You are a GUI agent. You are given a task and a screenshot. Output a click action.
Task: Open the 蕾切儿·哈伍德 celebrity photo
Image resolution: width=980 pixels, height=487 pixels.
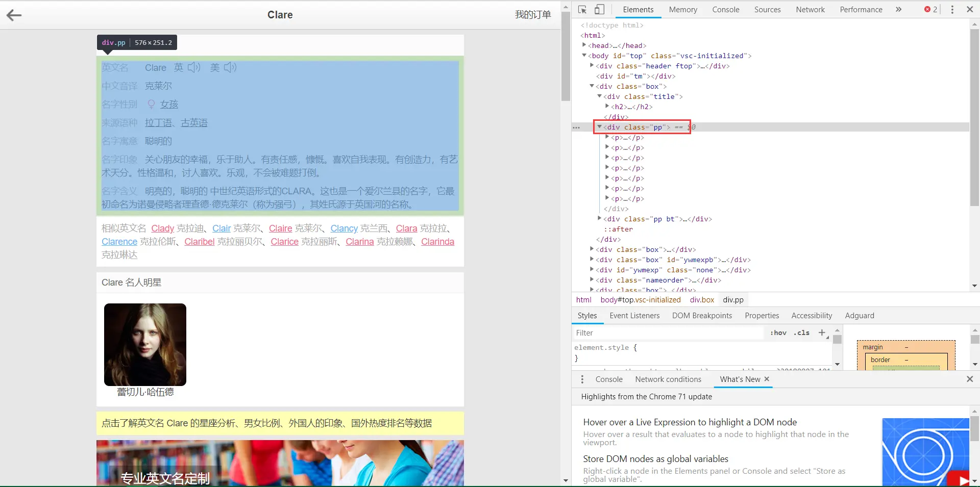[145, 345]
